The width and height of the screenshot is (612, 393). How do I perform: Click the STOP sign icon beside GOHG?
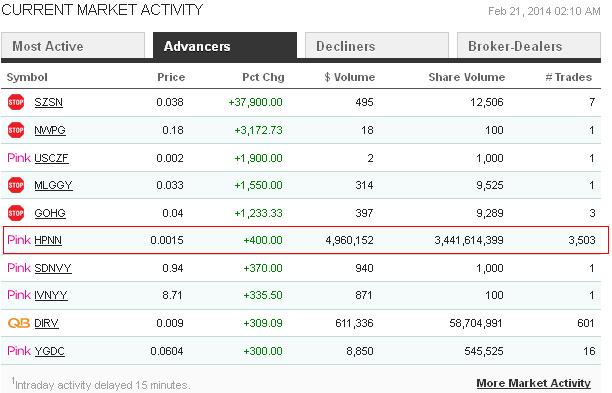pyautogui.click(x=16, y=213)
